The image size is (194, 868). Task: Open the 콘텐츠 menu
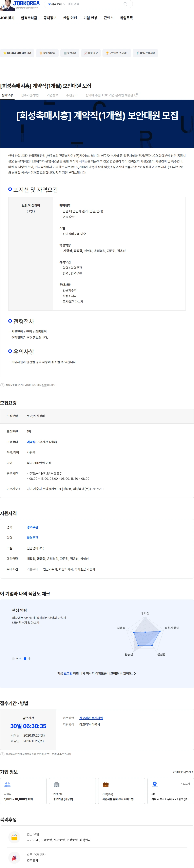pos(109,18)
